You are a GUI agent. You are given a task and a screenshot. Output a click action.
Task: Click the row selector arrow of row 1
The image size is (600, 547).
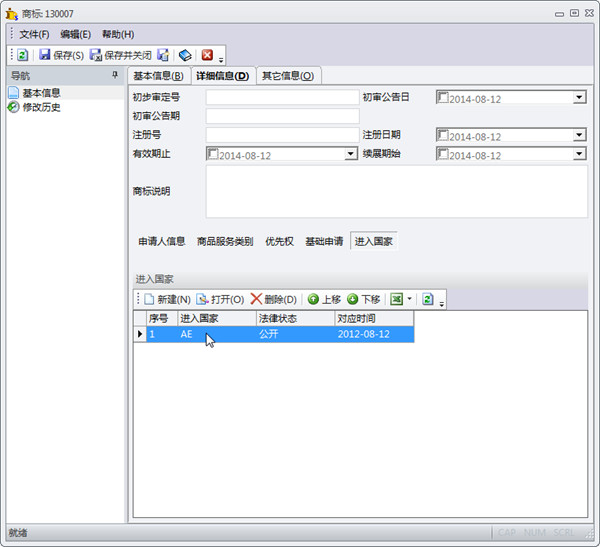click(140, 334)
